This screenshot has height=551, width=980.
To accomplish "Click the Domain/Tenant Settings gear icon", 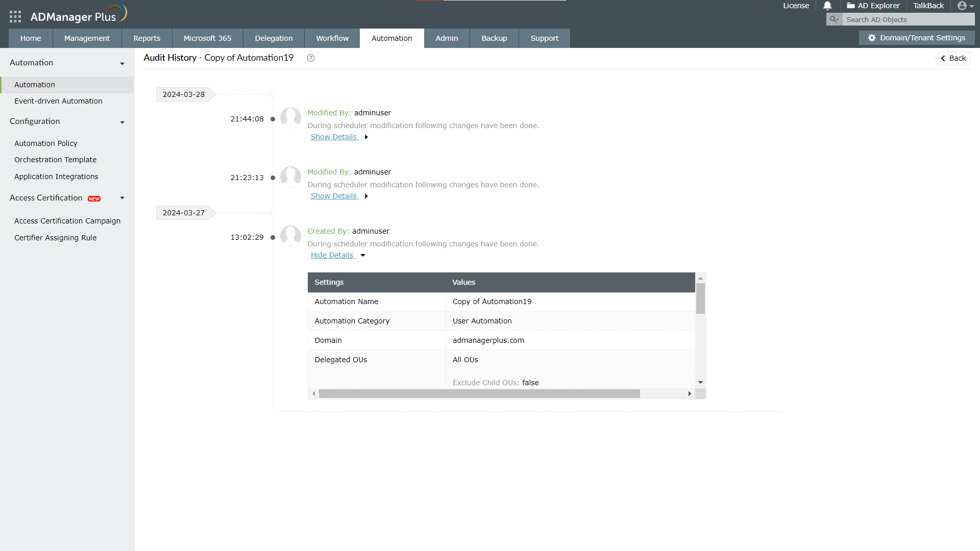I will point(872,38).
